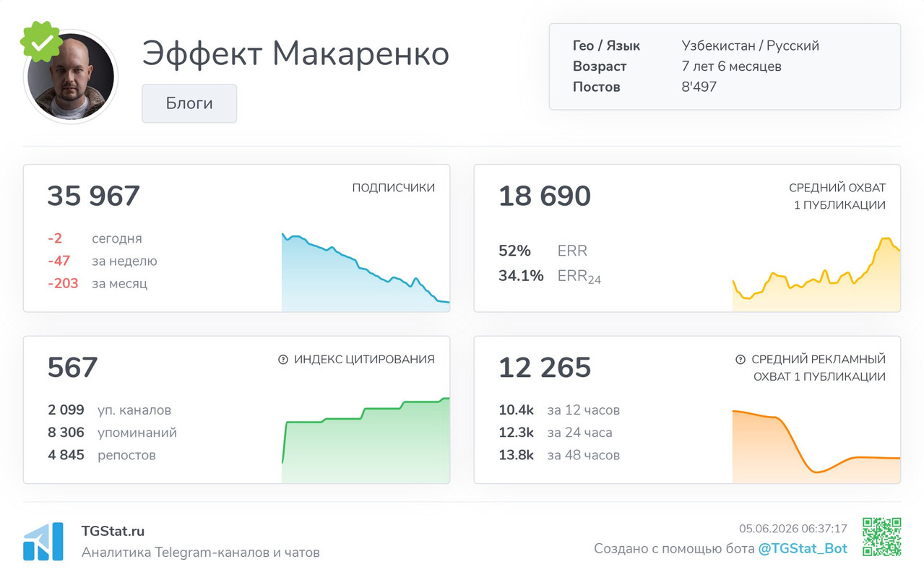The image size is (924, 580).
Task: Click the channel title Эффект Макаренко
Action: coord(295,55)
